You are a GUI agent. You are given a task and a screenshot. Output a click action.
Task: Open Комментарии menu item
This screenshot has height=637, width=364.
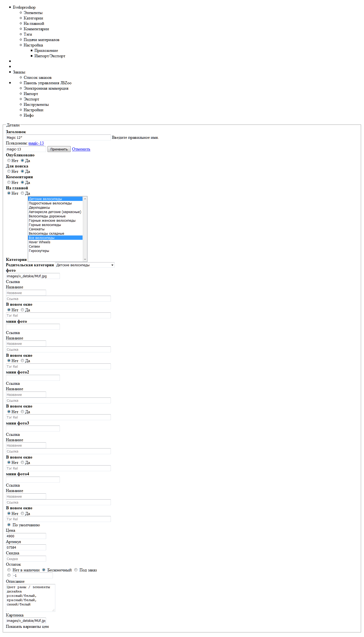click(36, 29)
